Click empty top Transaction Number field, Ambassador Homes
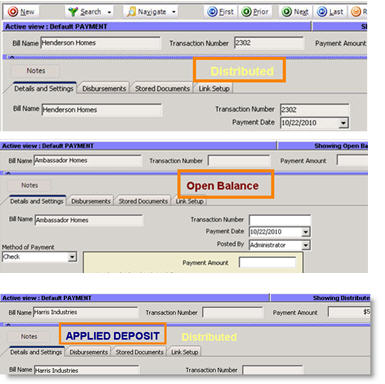Image resolution: width=385 pixels, height=384 pixels. 239,161
